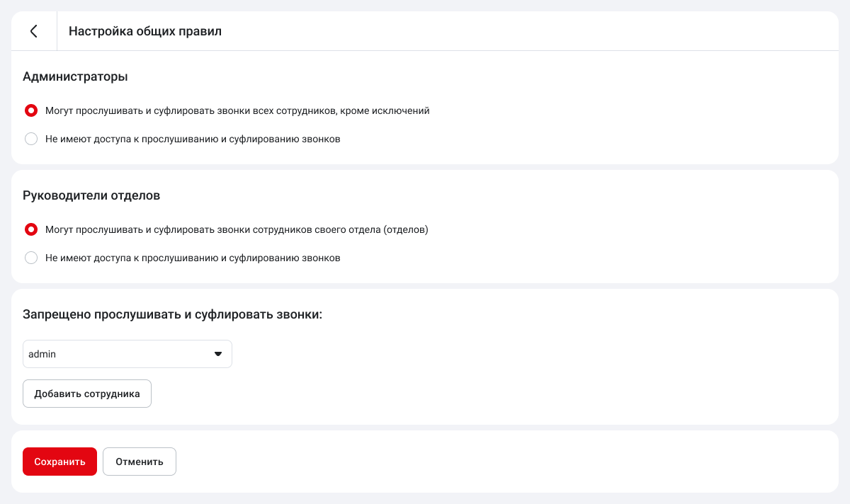The height and width of the screenshot is (504, 850).
Task: Click 'Не имеют доступа' label under Администраторы
Action: click(193, 139)
